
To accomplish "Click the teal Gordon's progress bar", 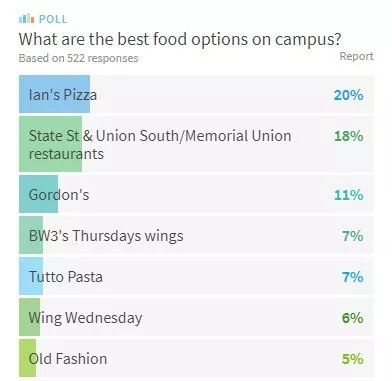I will pyautogui.click(x=38, y=194).
